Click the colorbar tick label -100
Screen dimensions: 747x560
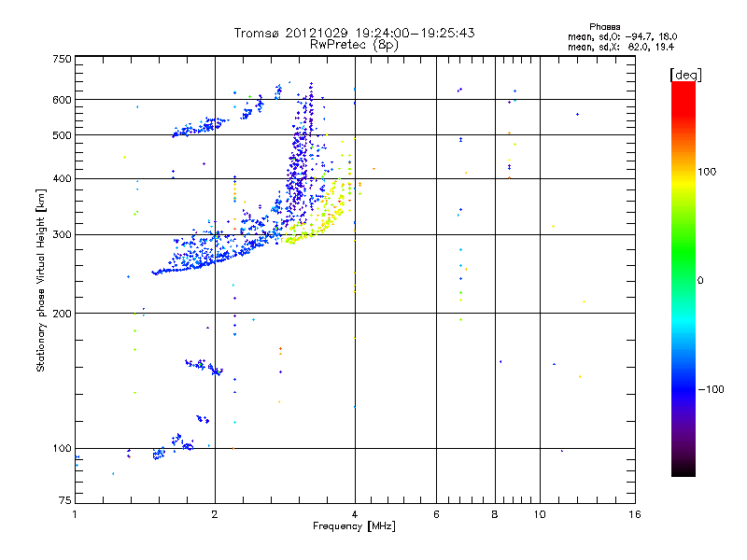(712, 389)
